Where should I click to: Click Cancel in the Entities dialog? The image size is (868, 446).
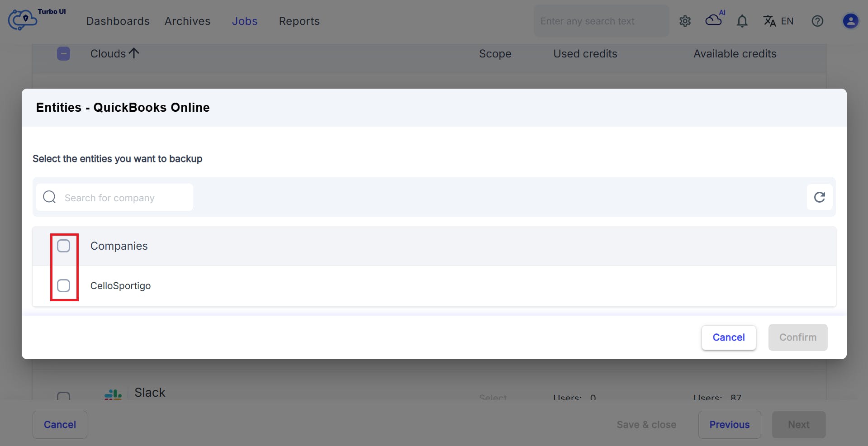click(729, 337)
